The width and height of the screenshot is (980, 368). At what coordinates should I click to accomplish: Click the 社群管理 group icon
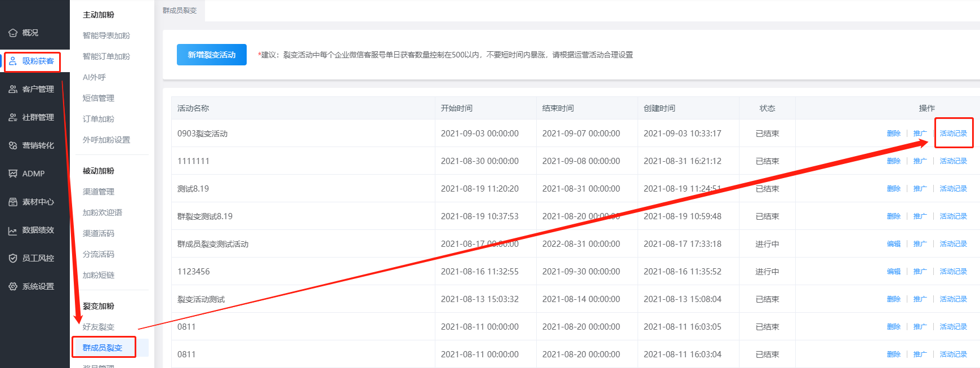point(13,117)
